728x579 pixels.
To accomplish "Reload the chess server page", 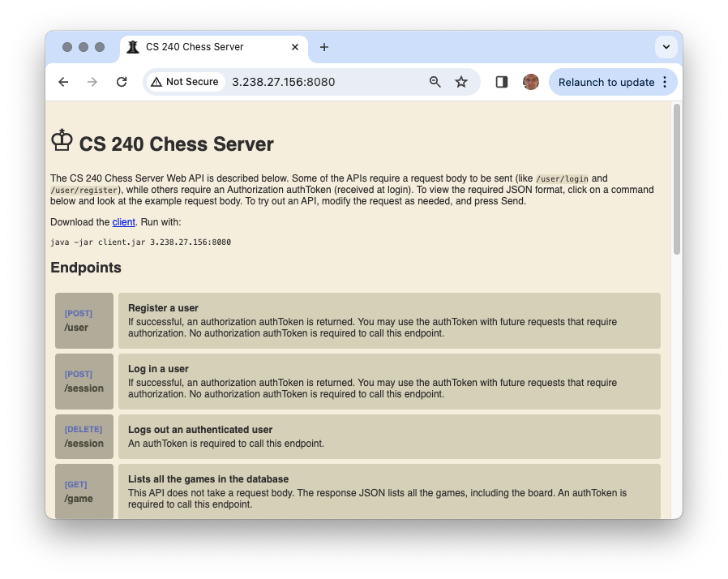I will click(122, 82).
